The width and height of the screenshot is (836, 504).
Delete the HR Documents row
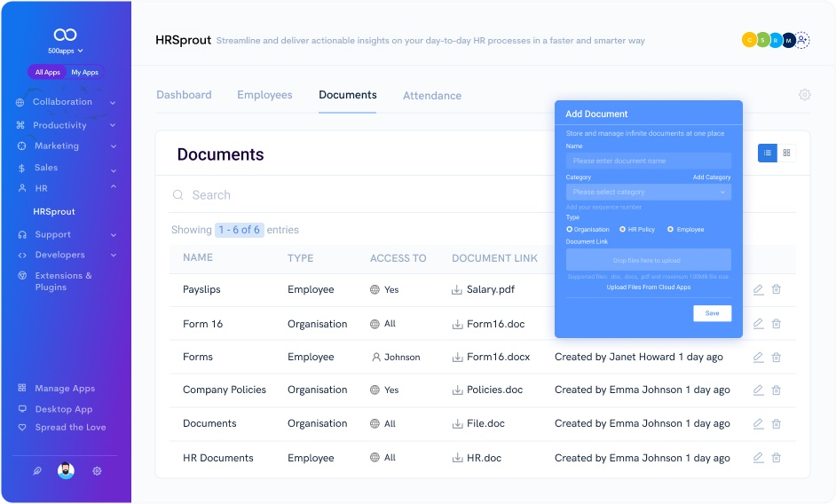click(777, 458)
